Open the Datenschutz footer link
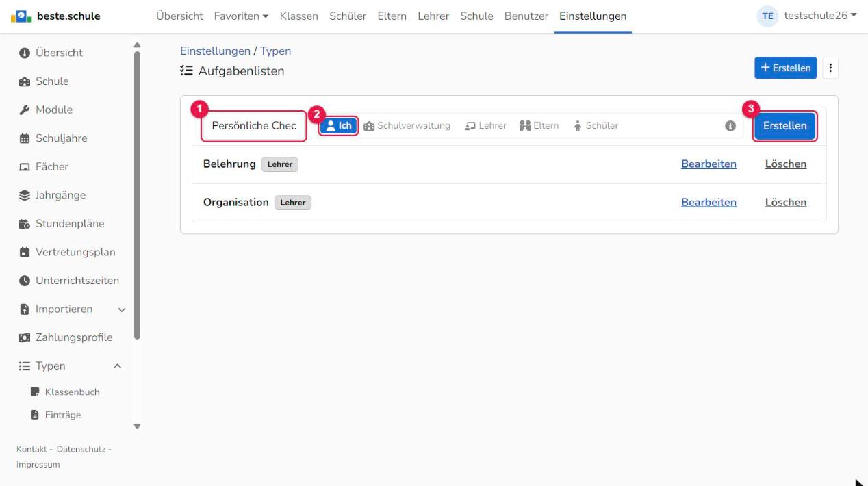Screen dimensions: 868x486 (80, 449)
